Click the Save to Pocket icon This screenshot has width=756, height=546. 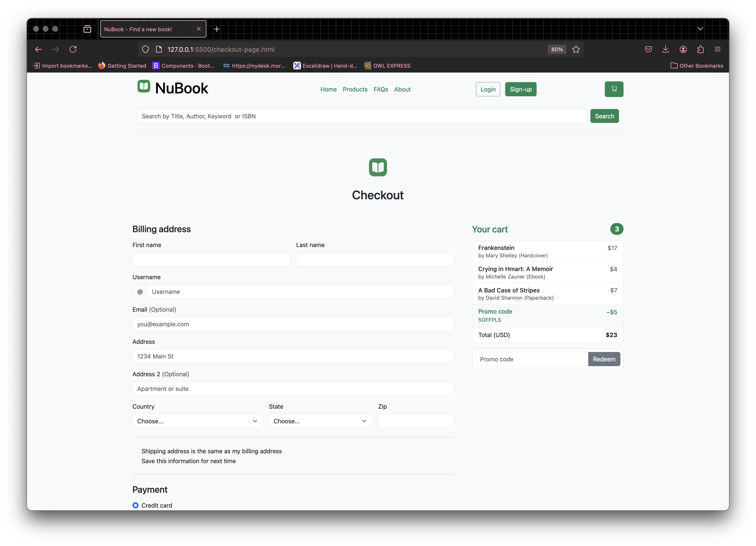[648, 49]
